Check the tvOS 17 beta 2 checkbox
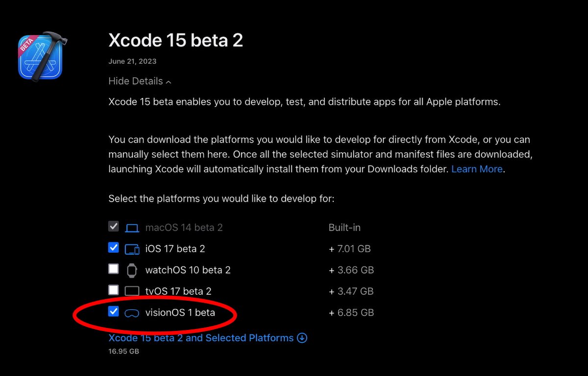Screen dimensions: 588x376 tap(114, 290)
